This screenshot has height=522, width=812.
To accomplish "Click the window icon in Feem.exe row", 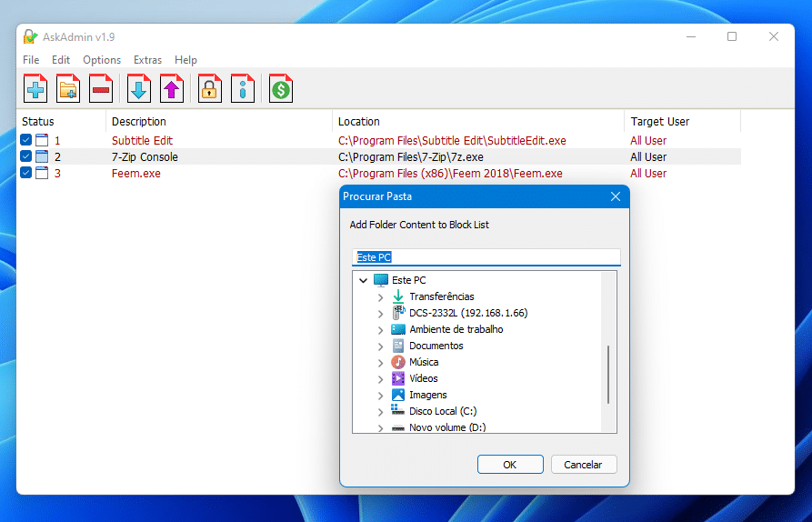I will click(42, 173).
